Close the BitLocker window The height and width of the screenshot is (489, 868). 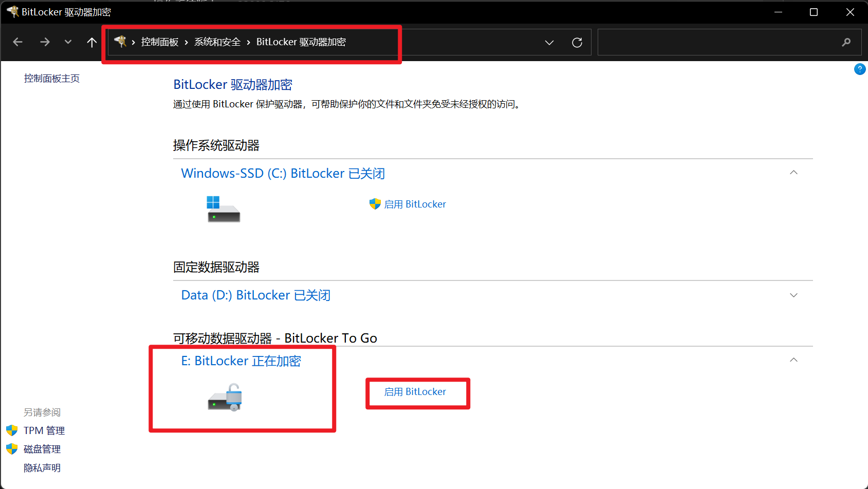point(850,12)
